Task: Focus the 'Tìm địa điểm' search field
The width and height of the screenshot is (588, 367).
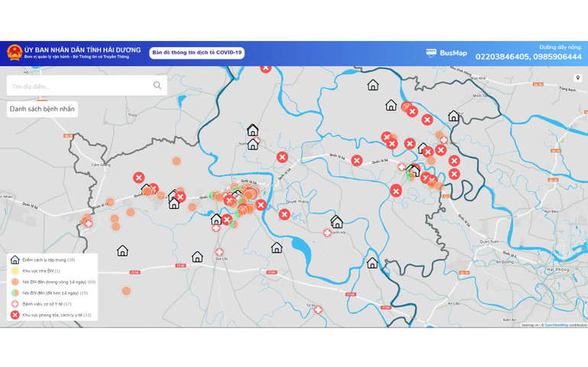Action: point(76,86)
